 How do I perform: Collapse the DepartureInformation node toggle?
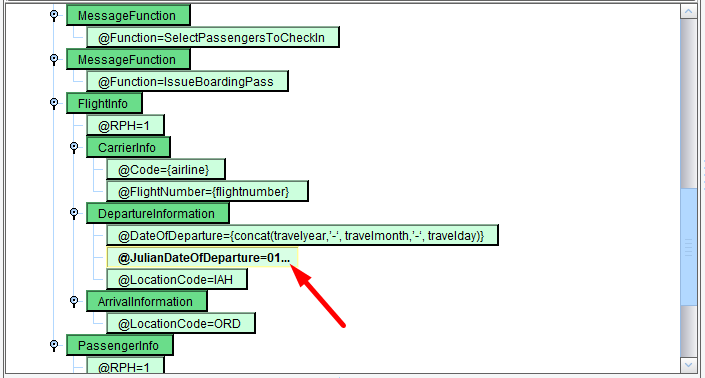74,213
